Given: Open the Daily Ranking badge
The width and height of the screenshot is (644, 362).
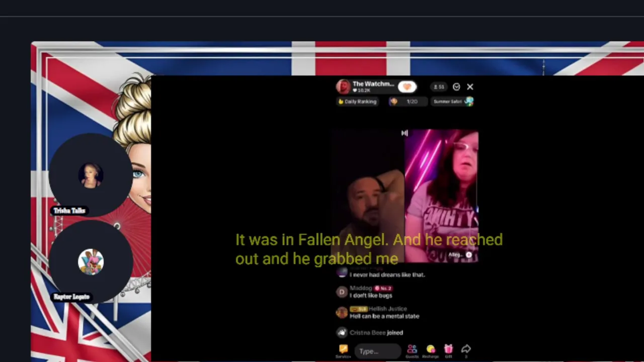Looking at the screenshot, I should (x=357, y=102).
